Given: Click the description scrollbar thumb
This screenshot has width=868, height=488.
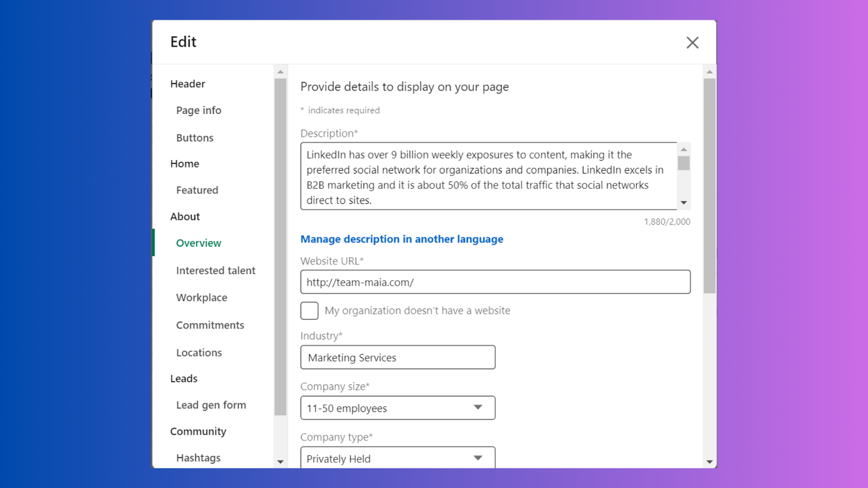Looking at the screenshot, I should (684, 163).
